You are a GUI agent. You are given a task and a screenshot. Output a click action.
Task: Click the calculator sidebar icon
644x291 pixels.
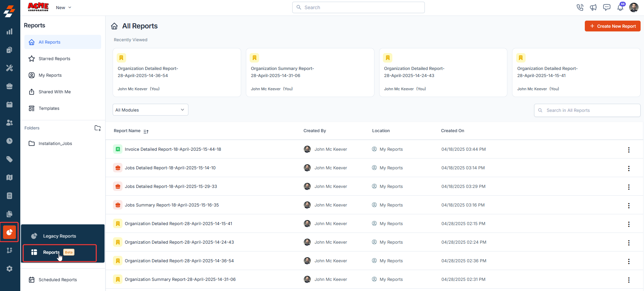[x=9, y=196]
